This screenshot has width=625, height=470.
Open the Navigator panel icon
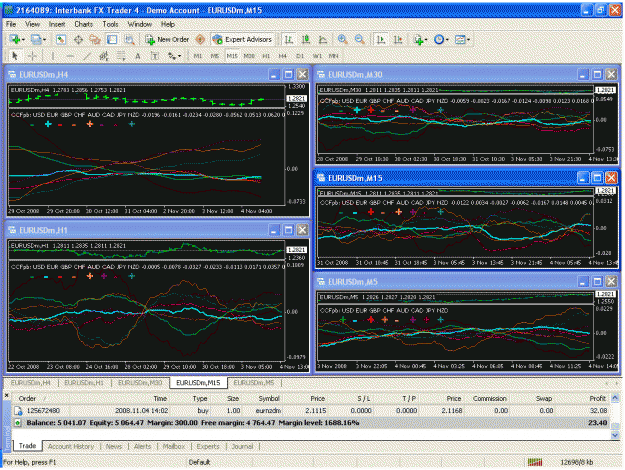point(95,39)
